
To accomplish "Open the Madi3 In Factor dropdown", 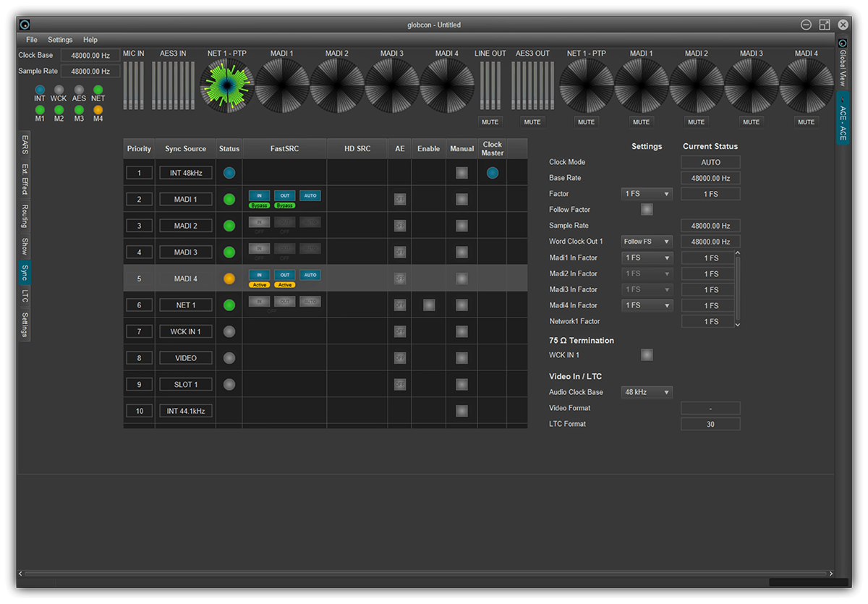I will click(647, 289).
